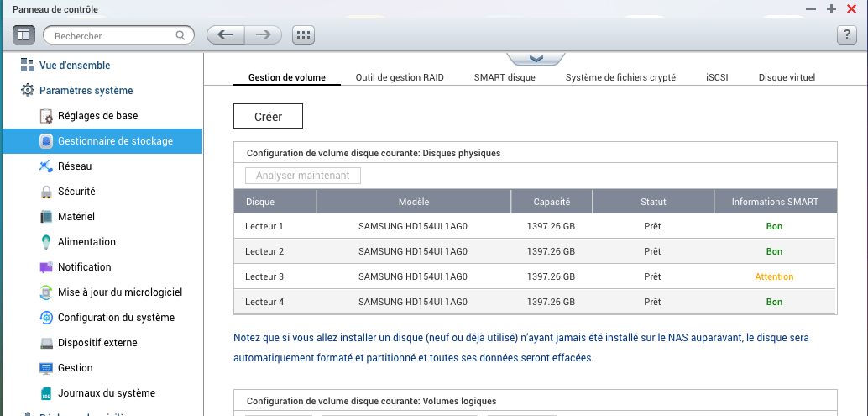Open the grid view of all items
Screen dimensions: 868x416
coord(303,35)
